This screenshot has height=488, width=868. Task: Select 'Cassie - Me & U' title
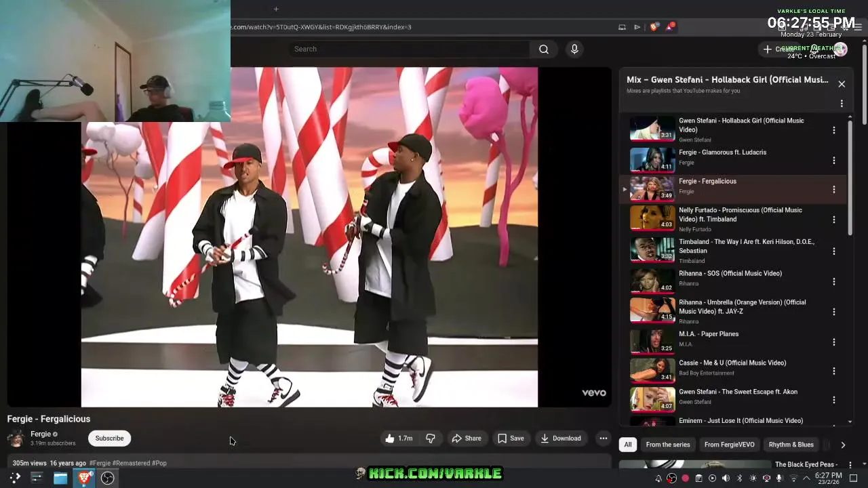732,363
